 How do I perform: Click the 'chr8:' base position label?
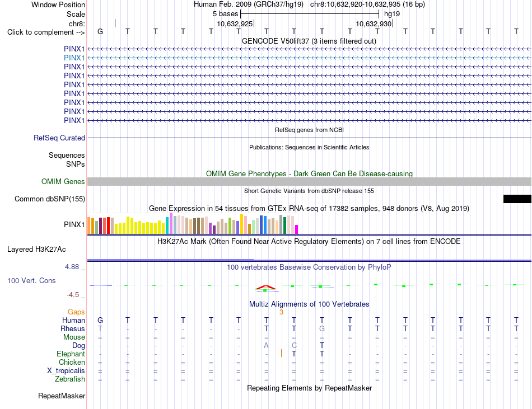coord(77,23)
